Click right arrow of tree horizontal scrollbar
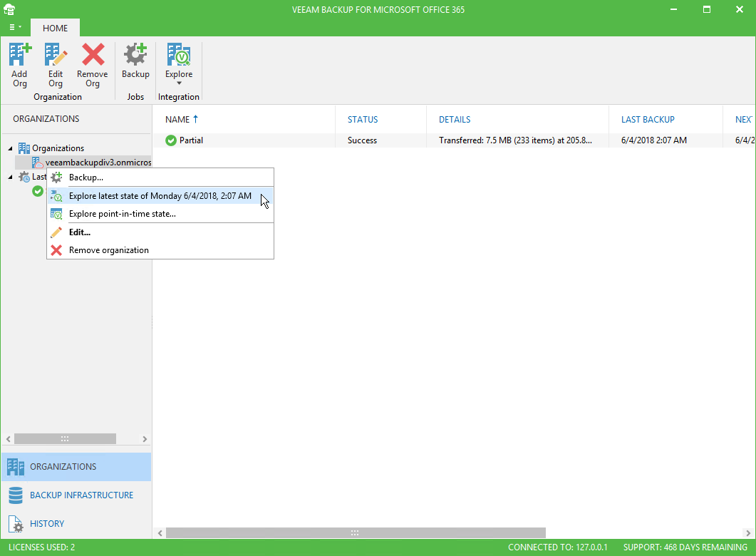Image resolution: width=756 pixels, height=556 pixels. point(145,439)
